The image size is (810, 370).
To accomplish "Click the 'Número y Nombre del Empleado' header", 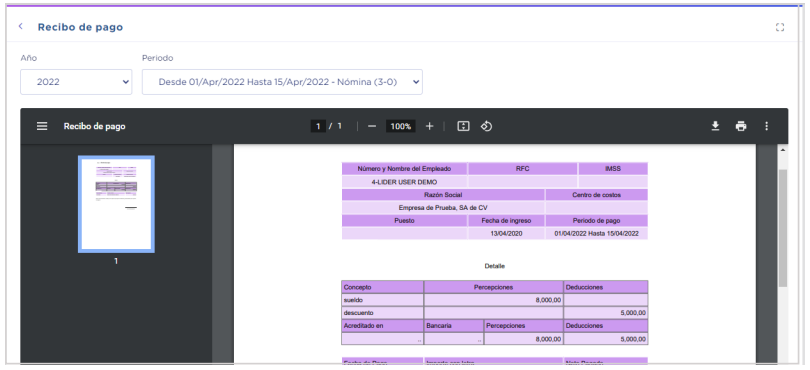I will pyautogui.click(x=404, y=168).
